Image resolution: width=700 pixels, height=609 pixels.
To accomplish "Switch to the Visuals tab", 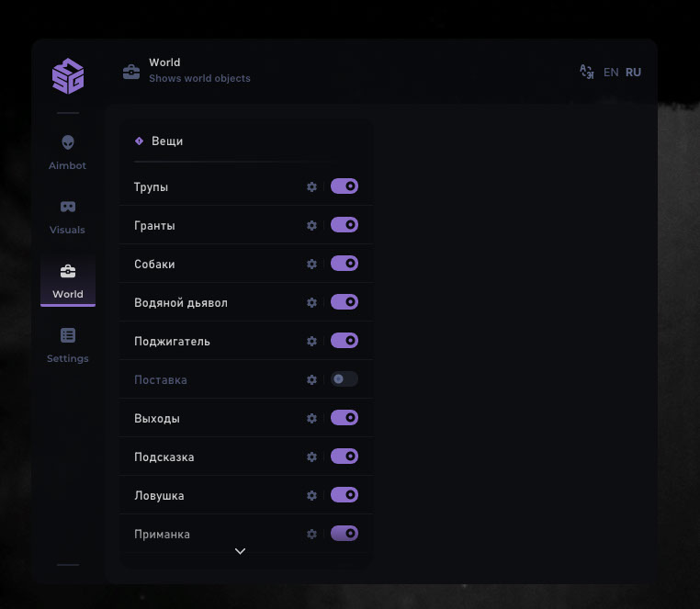I will point(68,217).
